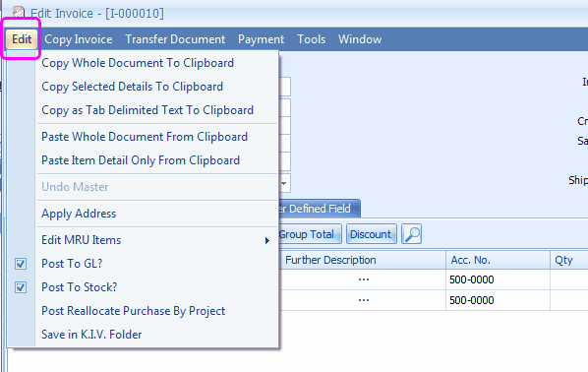The image size is (588, 372).
Task: Click the Edit menu
Action: [22, 39]
